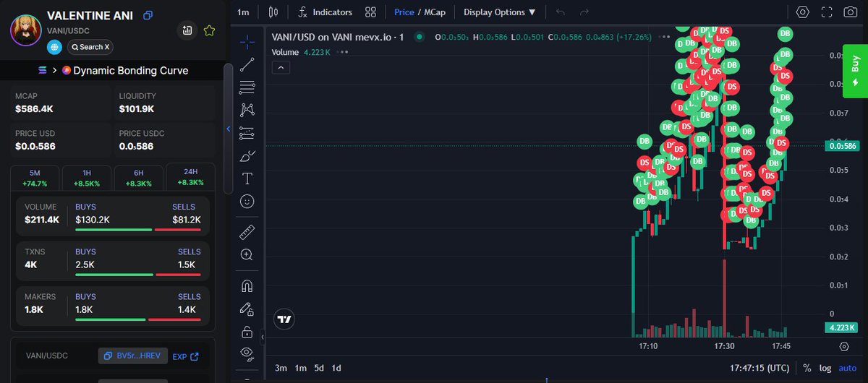Click the current price label on price axis

842,146
